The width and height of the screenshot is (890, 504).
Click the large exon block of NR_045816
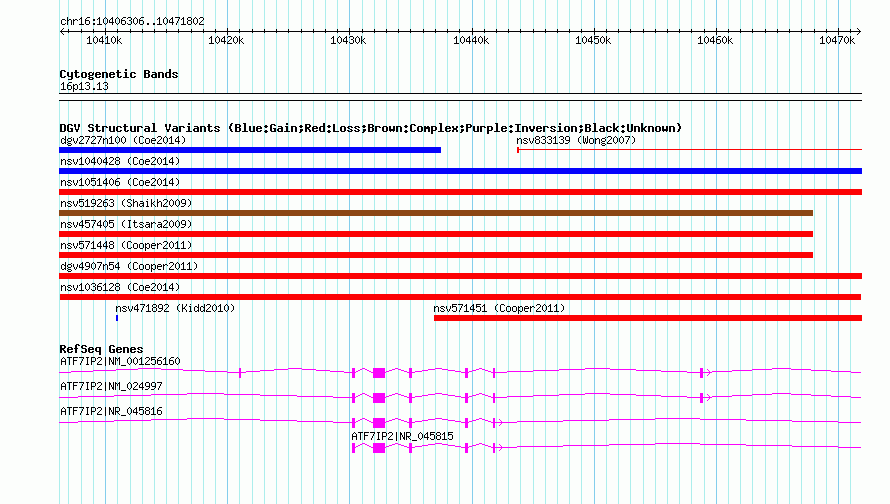point(379,423)
